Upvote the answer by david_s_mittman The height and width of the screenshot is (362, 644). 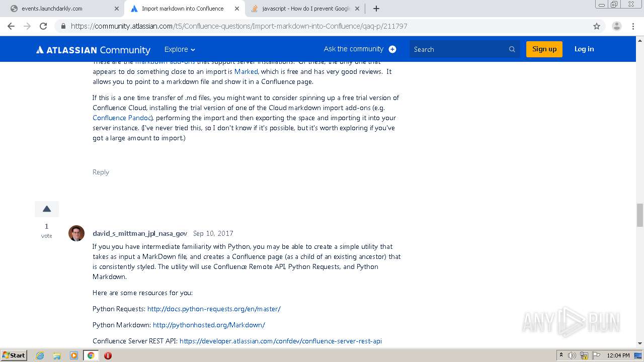point(47,209)
